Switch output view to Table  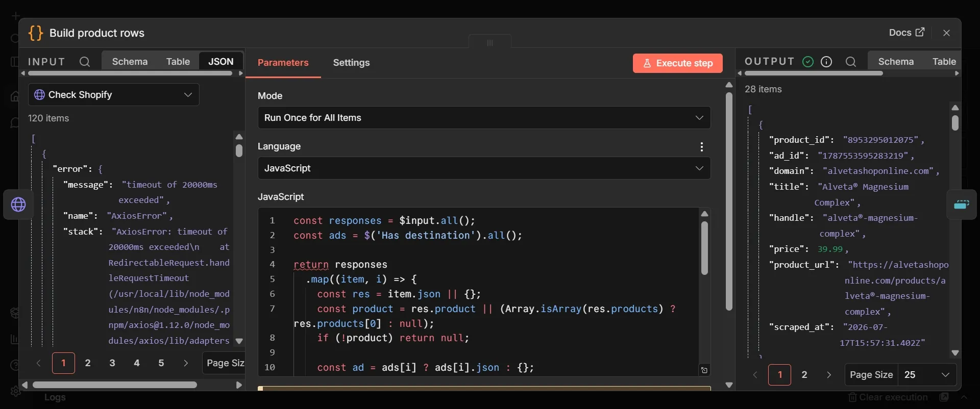tap(944, 61)
